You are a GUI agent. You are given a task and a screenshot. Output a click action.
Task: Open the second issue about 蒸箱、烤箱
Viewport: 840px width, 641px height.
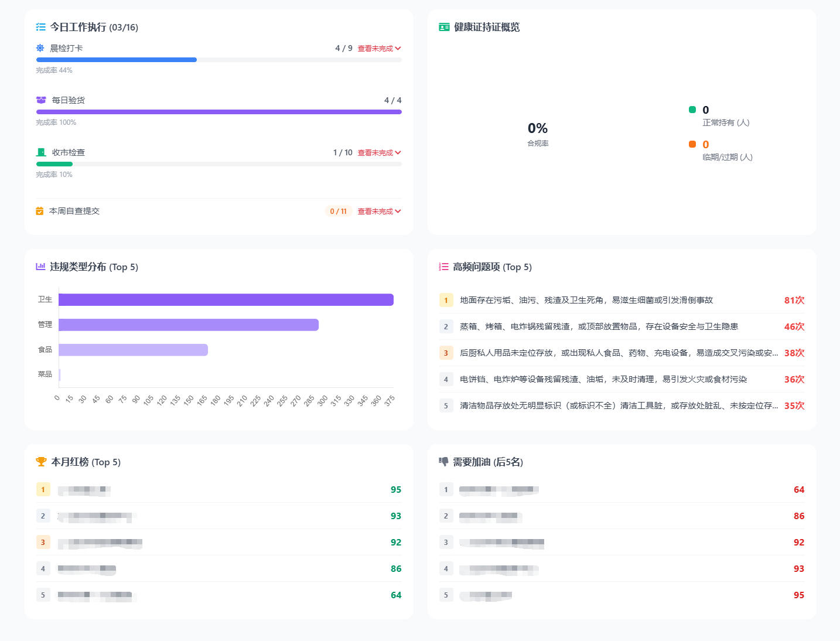pos(598,326)
